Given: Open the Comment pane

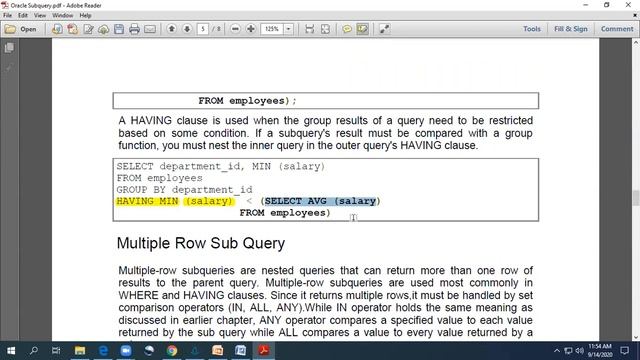Looking at the screenshot, I should tap(617, 29).
